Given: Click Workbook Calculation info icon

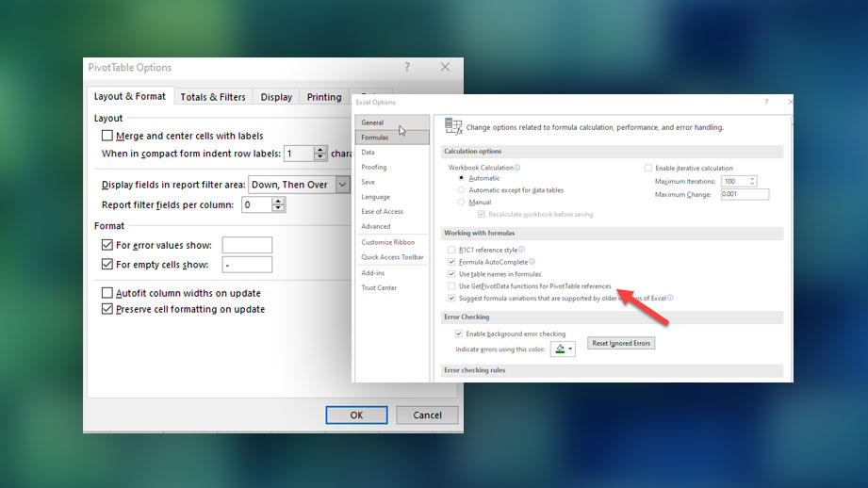Looking at the screenshot, I should [x=517, y=168].
